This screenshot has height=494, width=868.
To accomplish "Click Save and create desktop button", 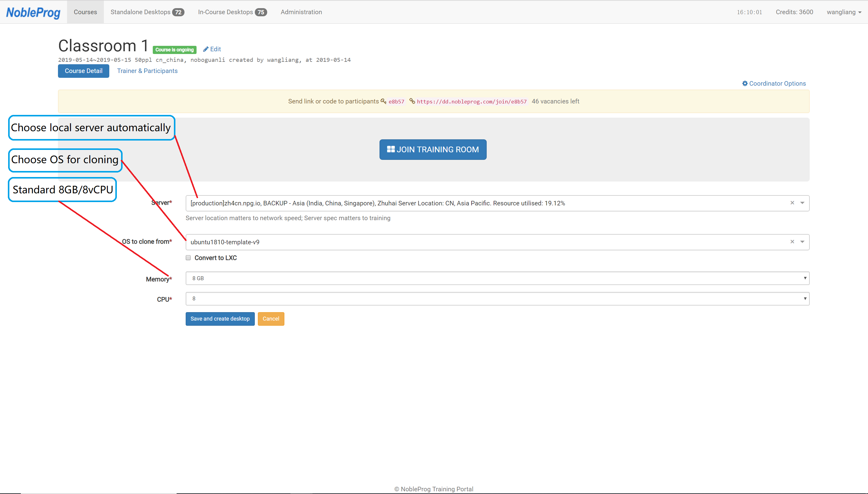I will coord(220,319).
